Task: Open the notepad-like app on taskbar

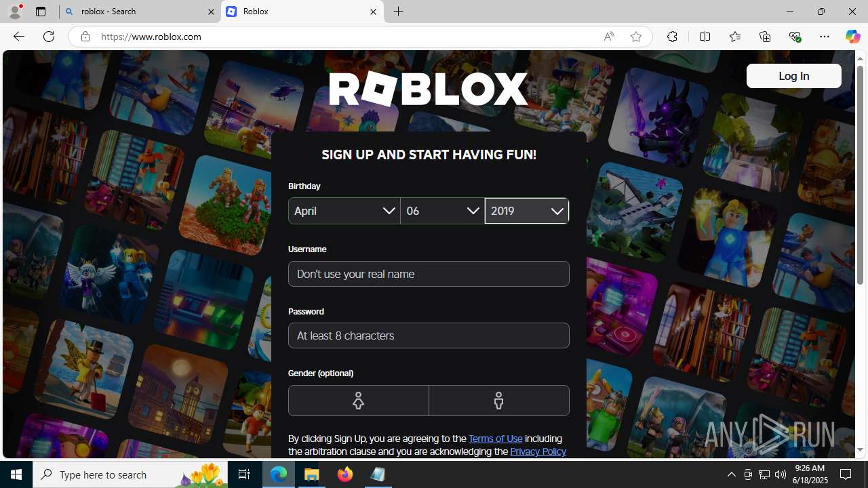Action: point(378,474)
